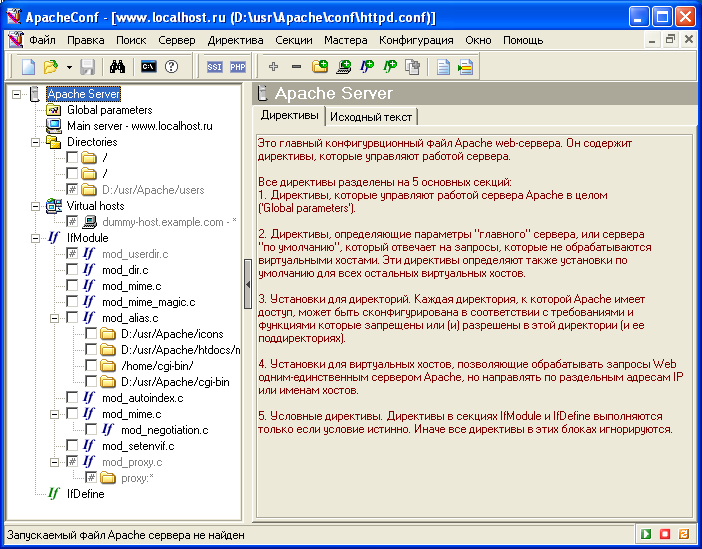
Task: Click the orange restart server status icon
Action: (684, 534)
